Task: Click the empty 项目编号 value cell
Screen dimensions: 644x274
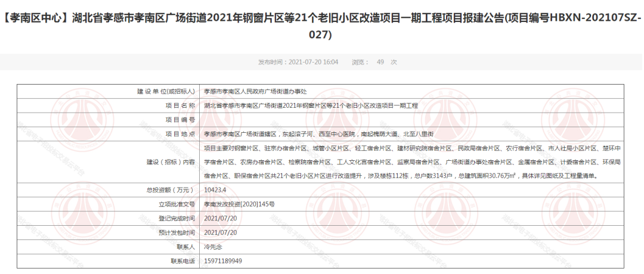Action: coord(411,120)
